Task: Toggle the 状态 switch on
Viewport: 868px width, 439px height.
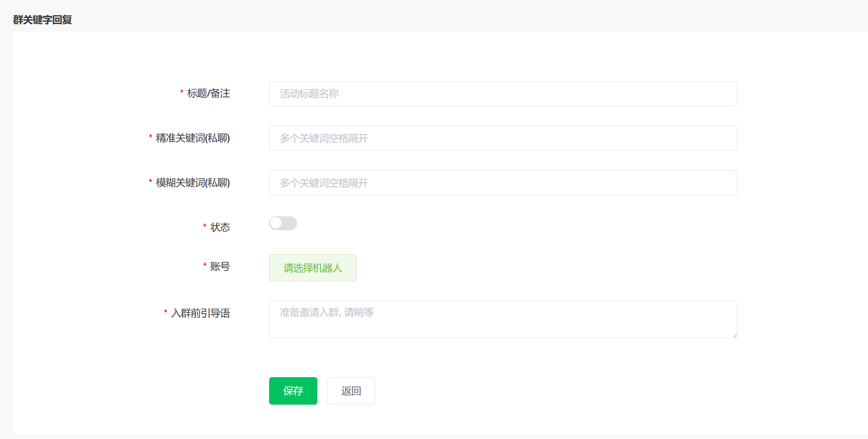Action: point(283,223)
